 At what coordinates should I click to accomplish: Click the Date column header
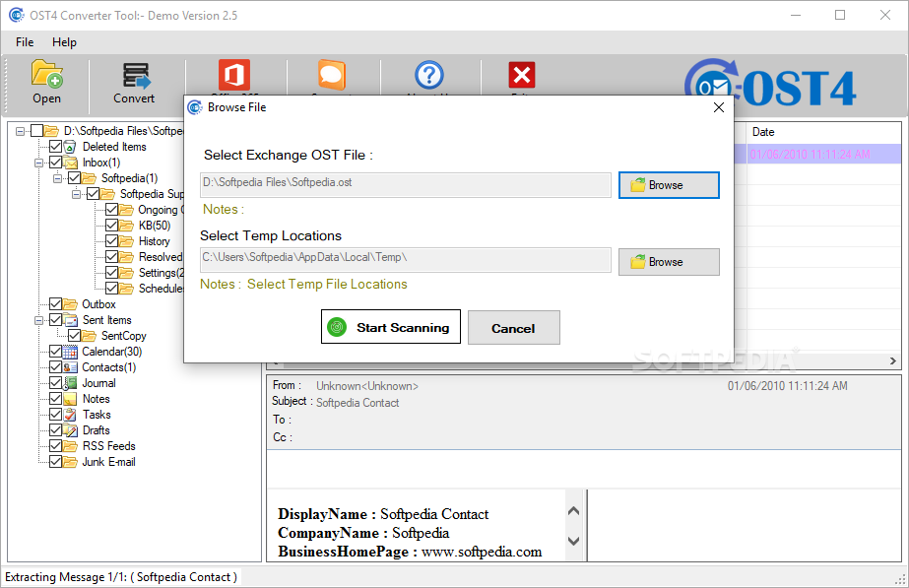[823, 132]
